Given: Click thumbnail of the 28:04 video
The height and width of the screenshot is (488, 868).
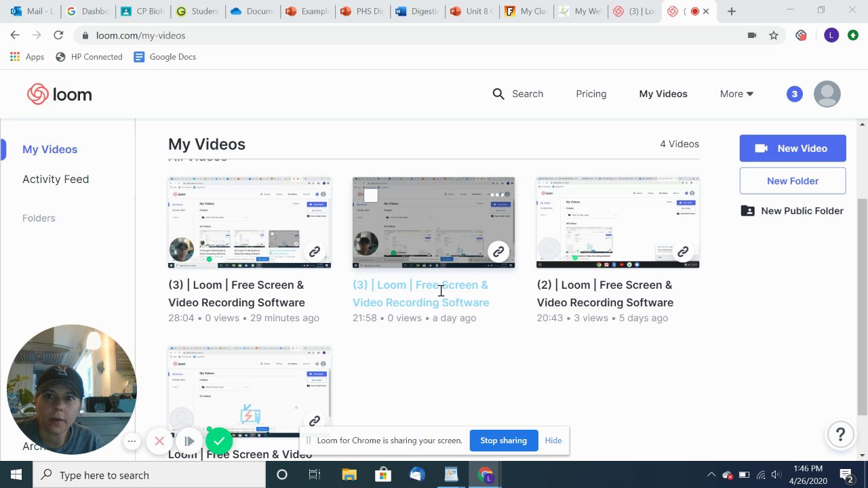Looking at the screenshot, I should 250,223.
